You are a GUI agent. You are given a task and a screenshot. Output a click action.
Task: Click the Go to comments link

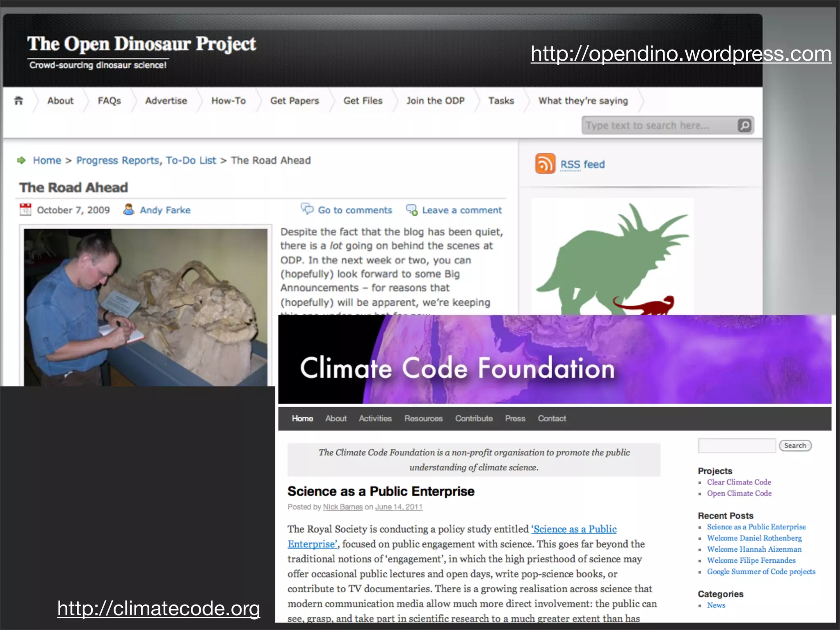pos(355,210)
